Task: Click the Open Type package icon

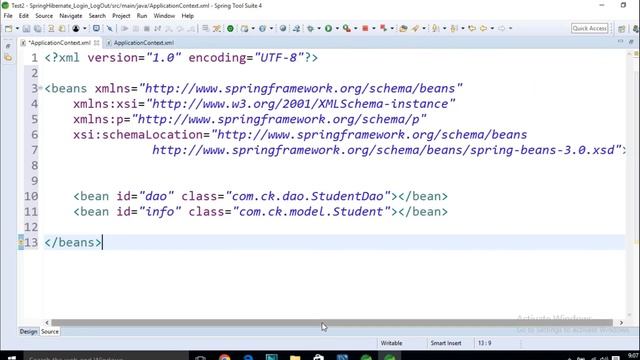Action: tap(403, 28)
